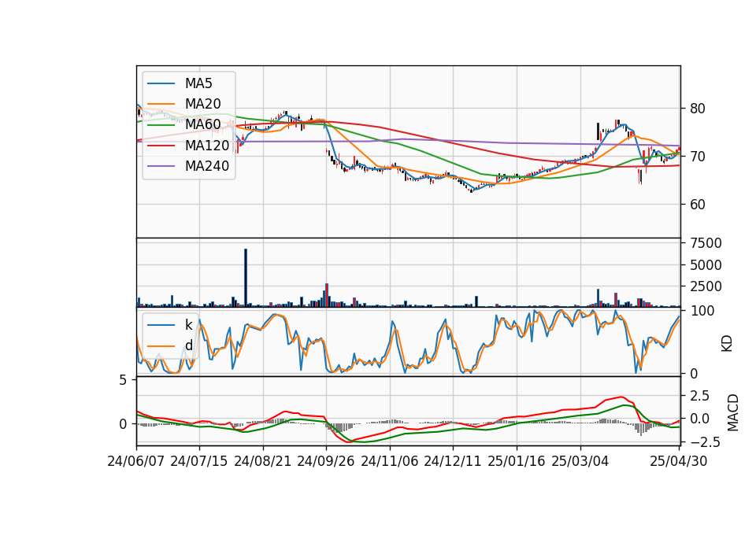Viewport: 756px width, 543px height.
Task: Click the MACD axis title
Action: pyautogui.click(x=733, y=412)
